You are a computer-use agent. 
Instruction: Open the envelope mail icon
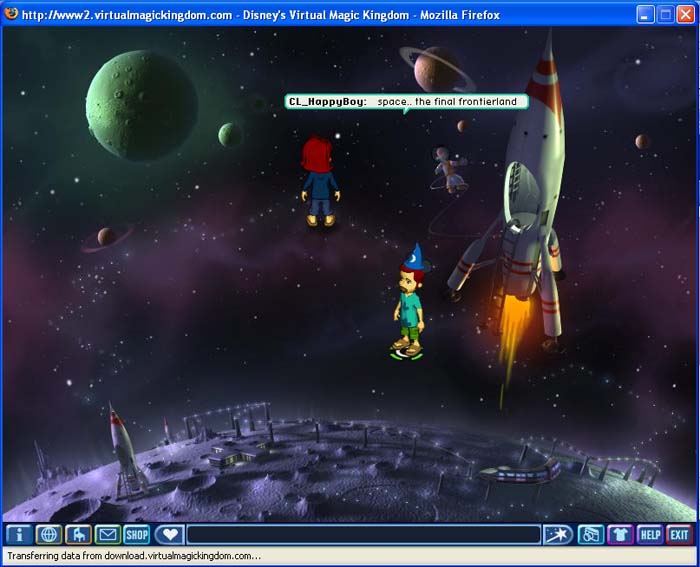108,534
